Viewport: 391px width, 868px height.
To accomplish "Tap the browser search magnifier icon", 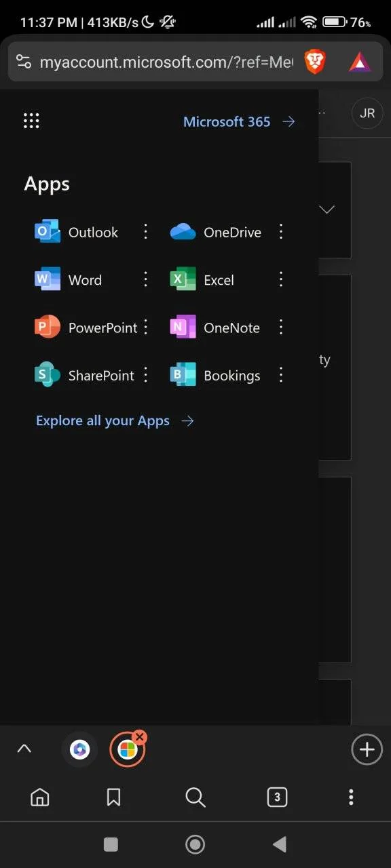I will point(195,797).
